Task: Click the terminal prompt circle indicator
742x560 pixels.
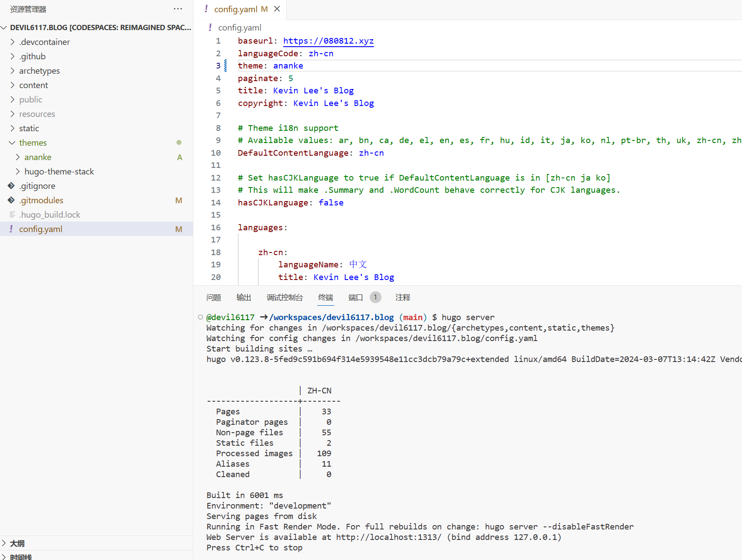Action: click(x=200, y=317)
